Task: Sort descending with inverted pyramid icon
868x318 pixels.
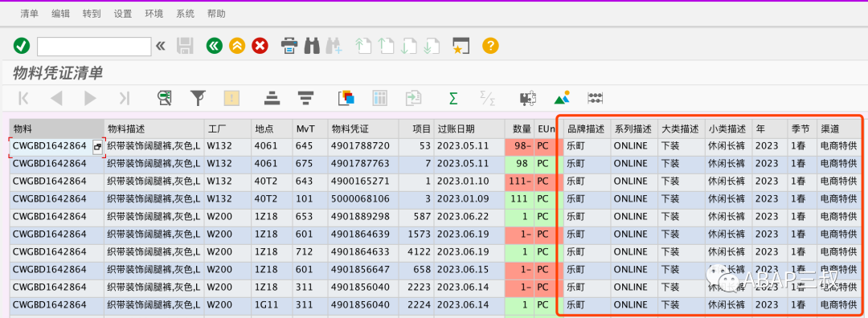Action: pyautogui.click(x=305, y=99)
